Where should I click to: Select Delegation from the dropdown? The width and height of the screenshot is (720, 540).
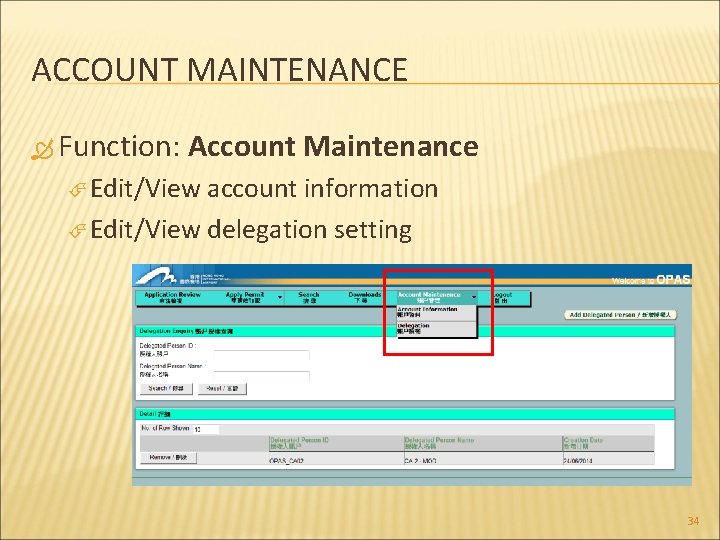tap(437, 329)
